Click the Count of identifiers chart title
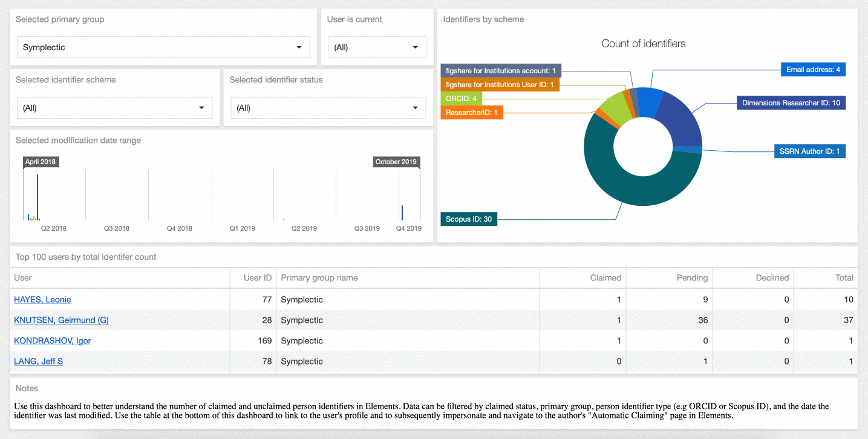The height and width of the screenshot is (439, 868). coord(644,44)
